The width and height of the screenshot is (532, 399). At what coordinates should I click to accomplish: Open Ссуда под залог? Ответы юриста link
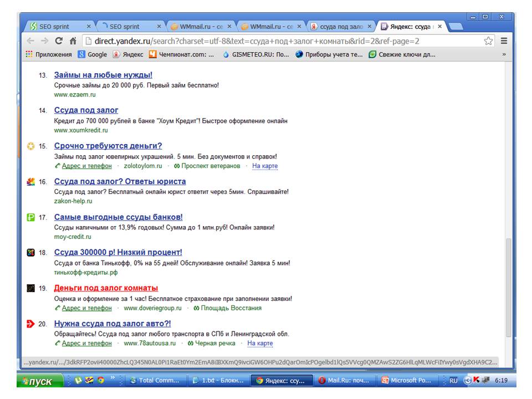[120, 182]
